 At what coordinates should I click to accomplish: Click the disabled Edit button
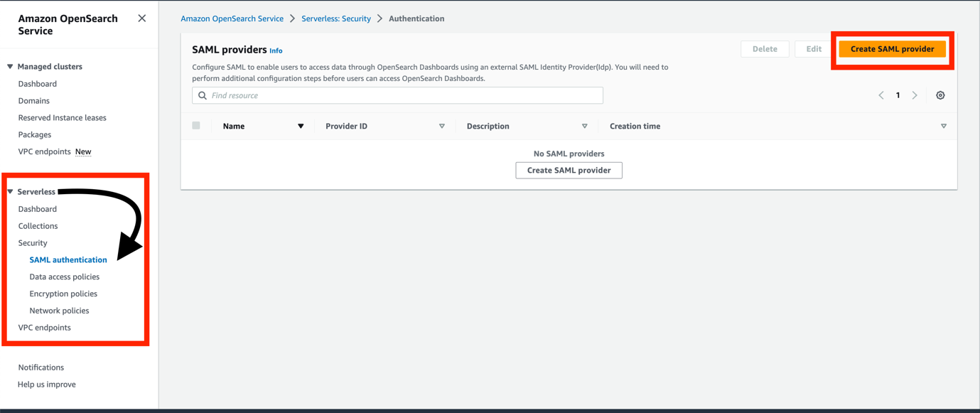point(814,49)
